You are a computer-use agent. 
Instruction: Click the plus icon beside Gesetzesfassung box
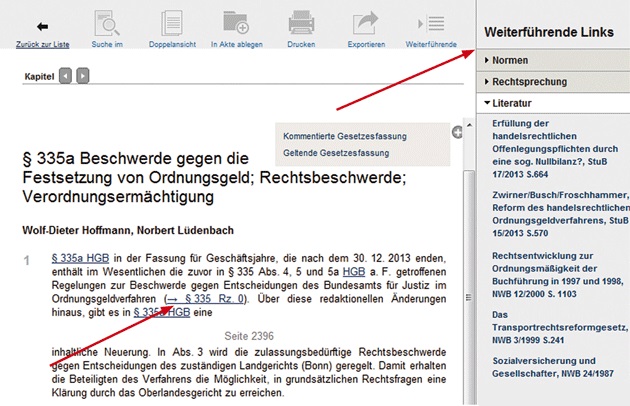457,132
